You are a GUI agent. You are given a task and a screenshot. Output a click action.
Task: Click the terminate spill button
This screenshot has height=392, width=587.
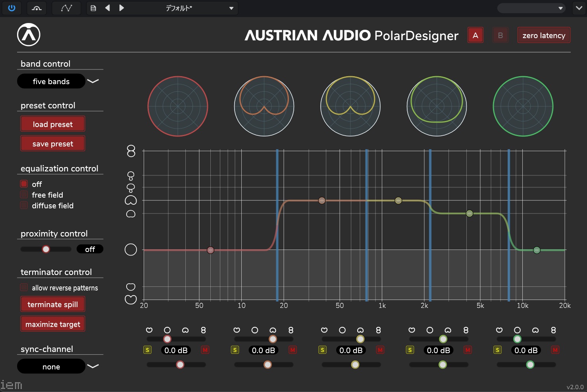click(x=53, y=304)
